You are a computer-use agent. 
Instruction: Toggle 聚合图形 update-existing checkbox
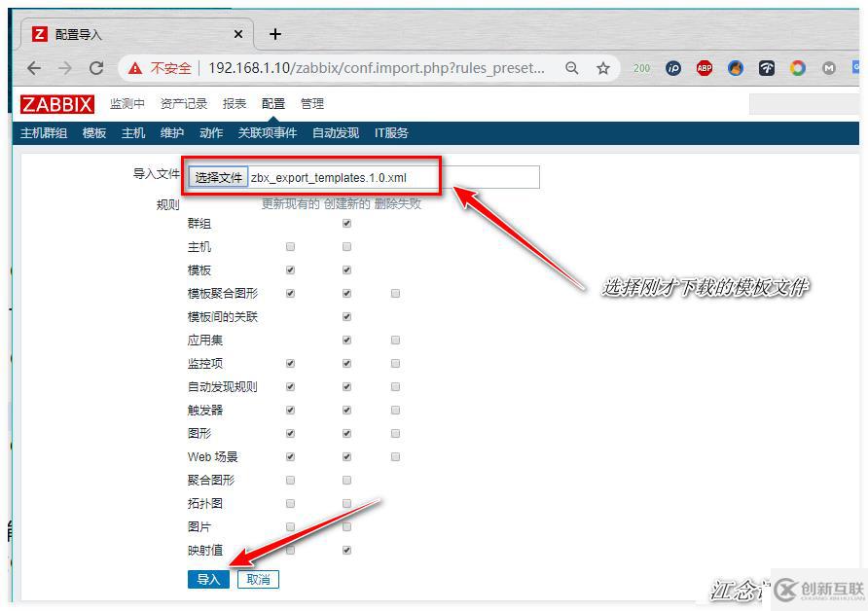[x=290, y=481]
